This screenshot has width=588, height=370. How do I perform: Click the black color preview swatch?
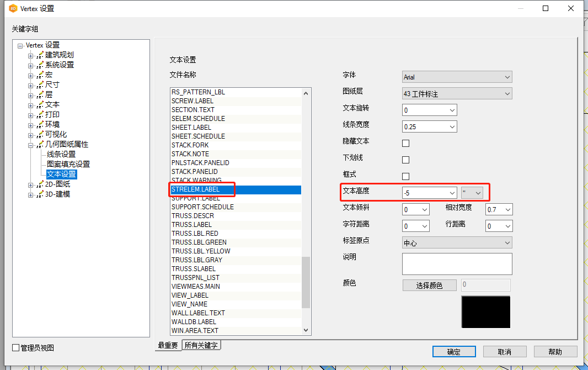point(485,312)
